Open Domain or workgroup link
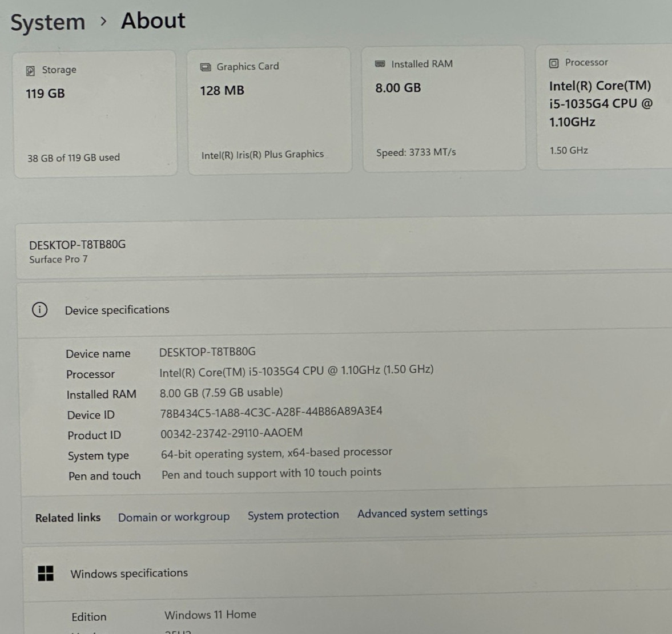The width and height of the screenshot is (672, 634). [x=174, y=517]
